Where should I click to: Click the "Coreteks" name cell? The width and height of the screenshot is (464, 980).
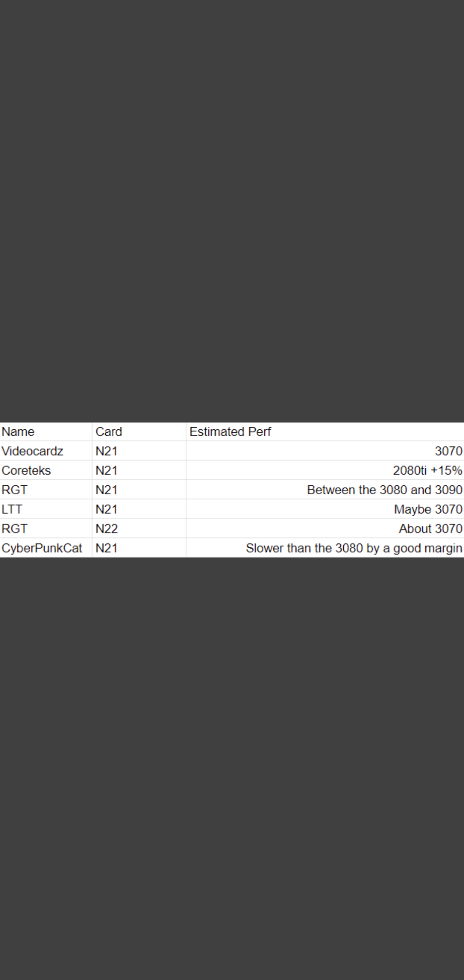point(26,470)
